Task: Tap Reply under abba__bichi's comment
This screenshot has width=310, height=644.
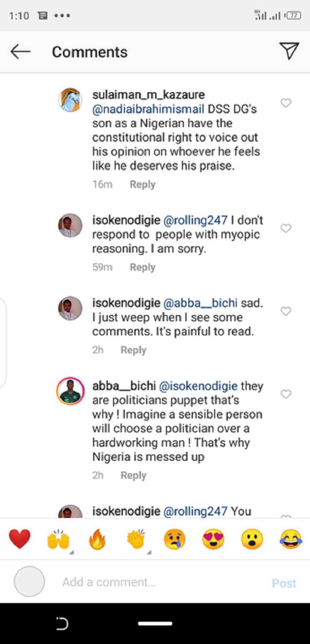Action: pyautogui.click(x=133, y=475)
